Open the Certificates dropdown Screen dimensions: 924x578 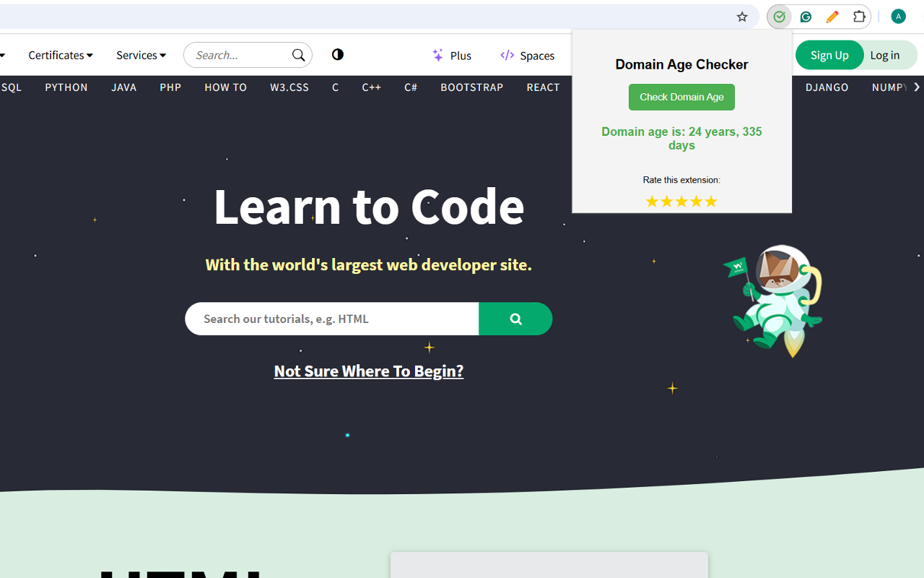click(60, 55)
